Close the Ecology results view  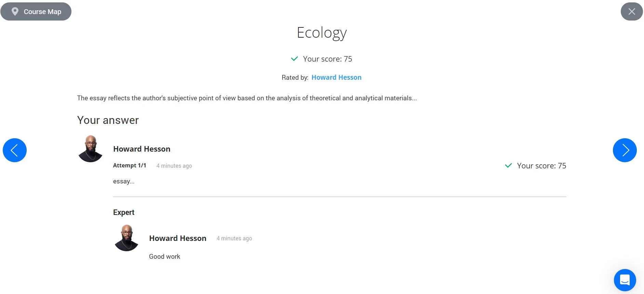coord(631,12)
